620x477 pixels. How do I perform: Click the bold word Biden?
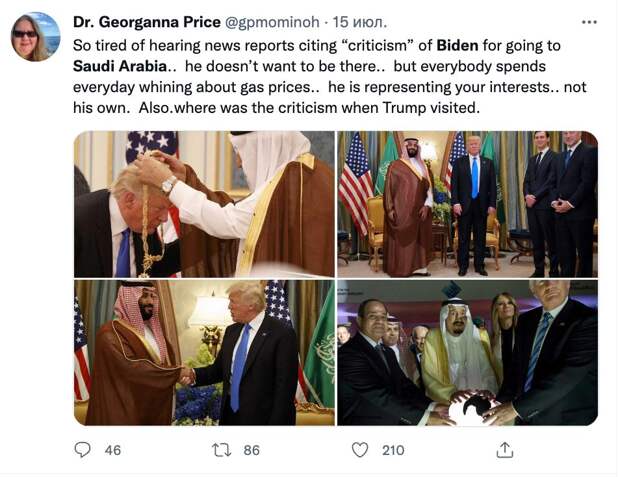456,45
